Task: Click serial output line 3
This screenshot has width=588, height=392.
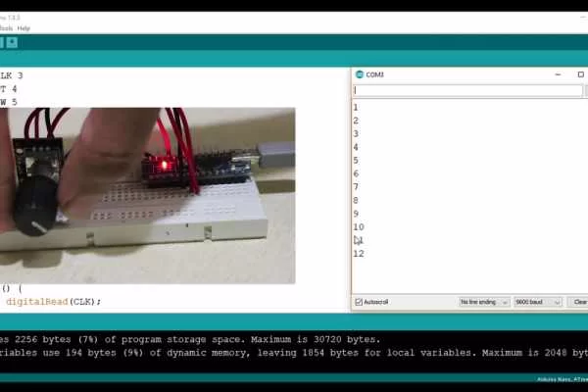Action: point(356,134)
